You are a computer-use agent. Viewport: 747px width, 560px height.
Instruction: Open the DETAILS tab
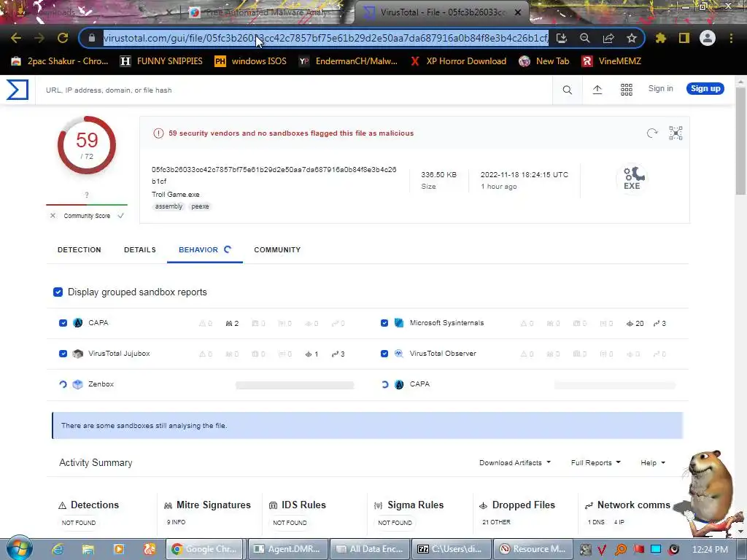pyautogui.click(x=139, y=249)
